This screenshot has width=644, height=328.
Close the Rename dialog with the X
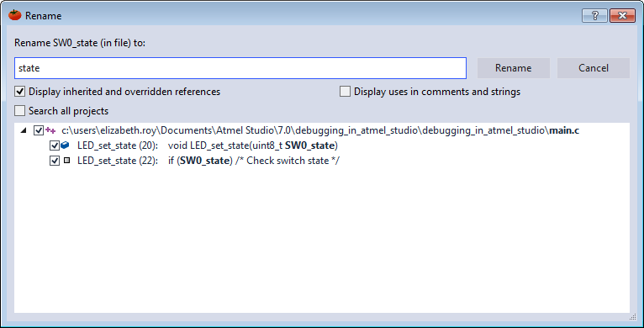(622, 16)
